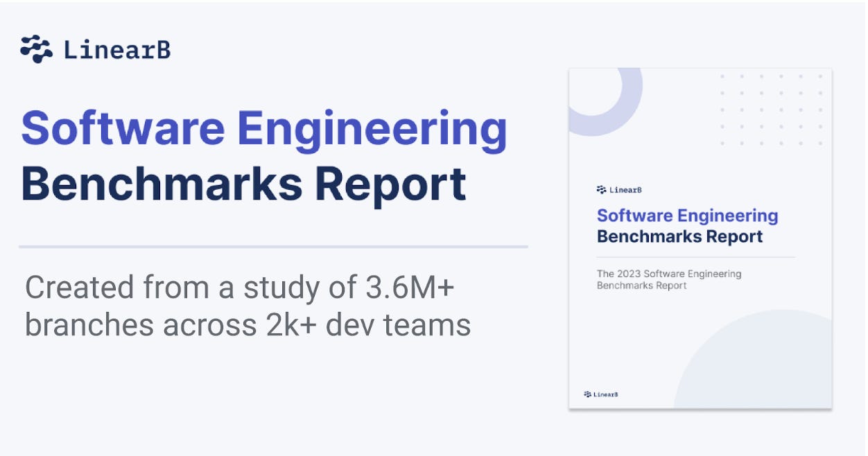Click 'branches across 2k+ dev teams' text
Screen dimensions: 868x456
click(x=248, y=324)
